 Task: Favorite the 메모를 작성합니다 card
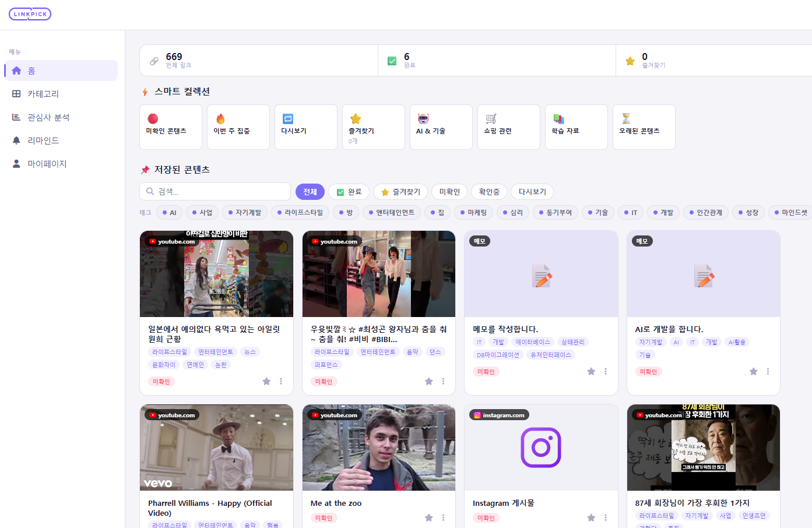click(591, 371)
